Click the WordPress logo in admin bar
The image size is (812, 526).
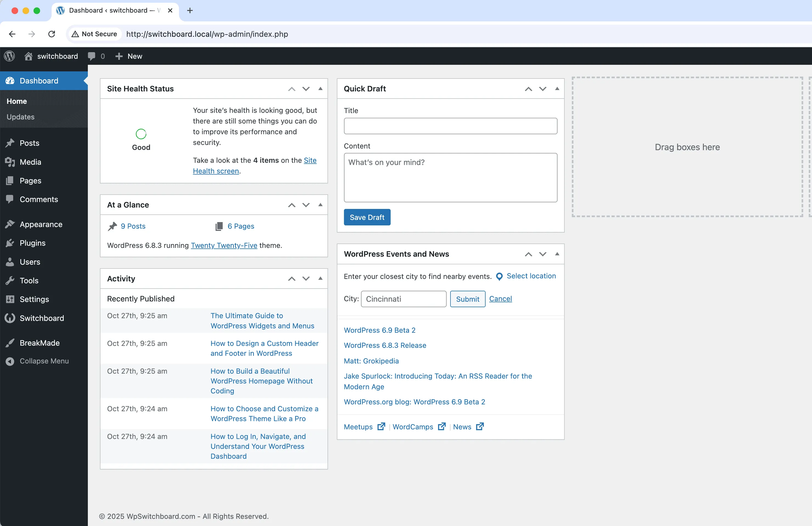pos(9,56)
